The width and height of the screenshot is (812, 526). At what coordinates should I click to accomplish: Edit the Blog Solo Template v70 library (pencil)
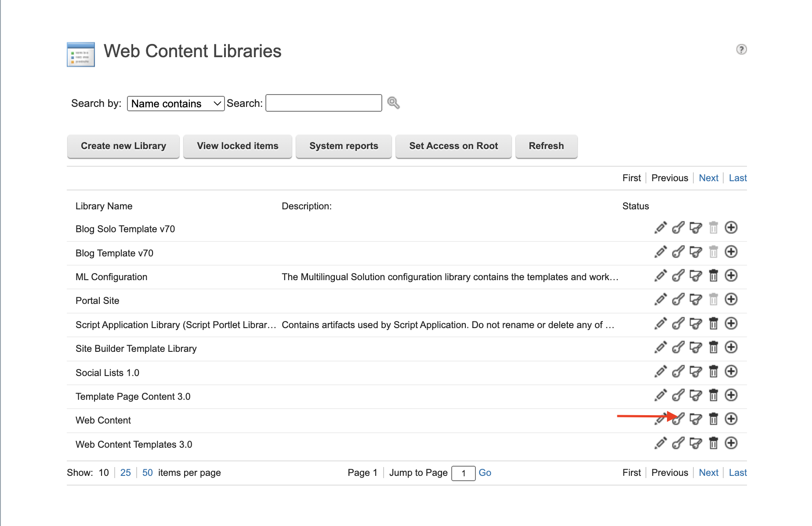pos(660,228)
